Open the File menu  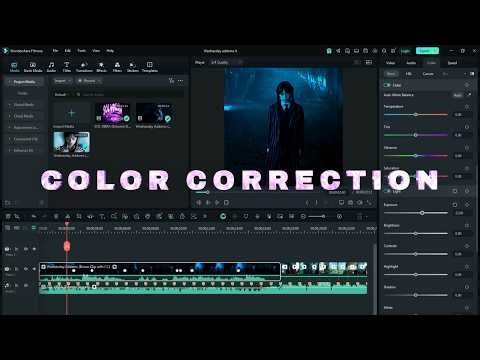point(55,51)
